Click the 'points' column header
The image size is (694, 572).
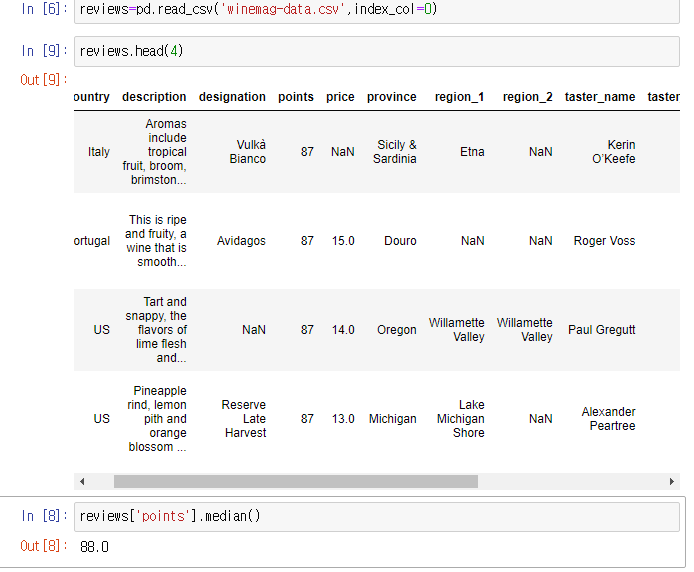(x=296, y=97)
